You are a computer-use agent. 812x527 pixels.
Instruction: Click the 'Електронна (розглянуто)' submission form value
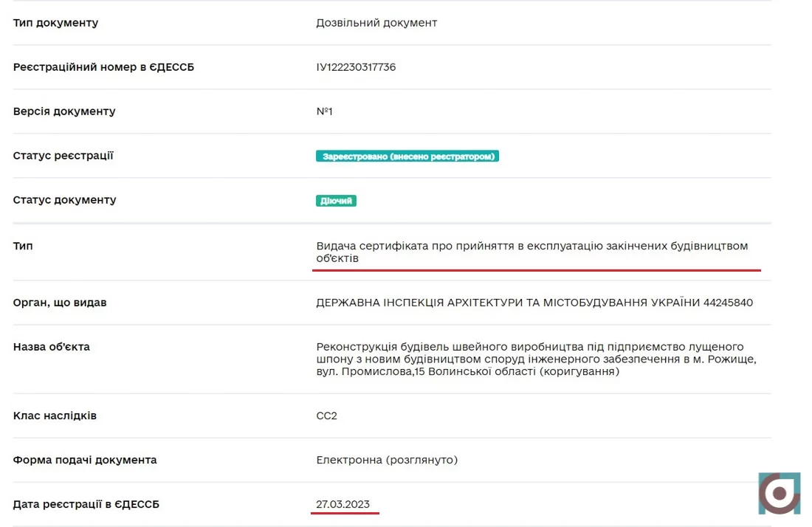387,460
